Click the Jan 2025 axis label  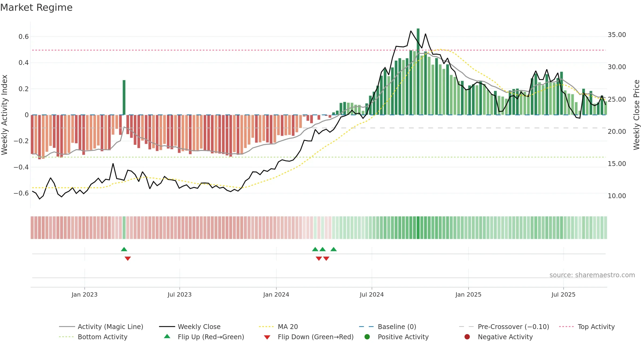[468, 295]
